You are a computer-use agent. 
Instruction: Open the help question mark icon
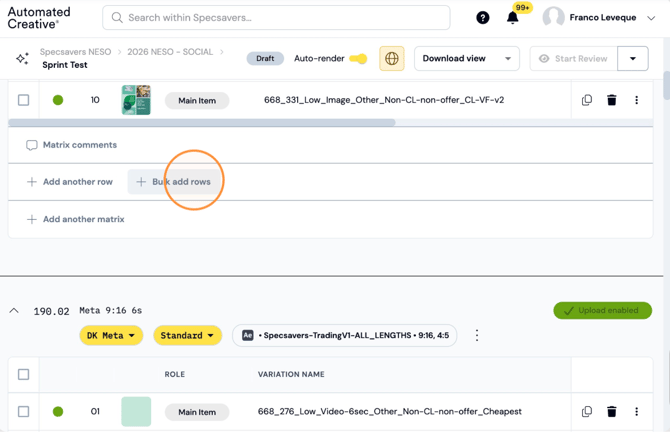(x=482, y=18)
